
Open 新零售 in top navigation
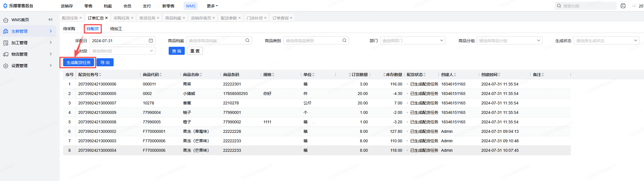tap(168, 6)
